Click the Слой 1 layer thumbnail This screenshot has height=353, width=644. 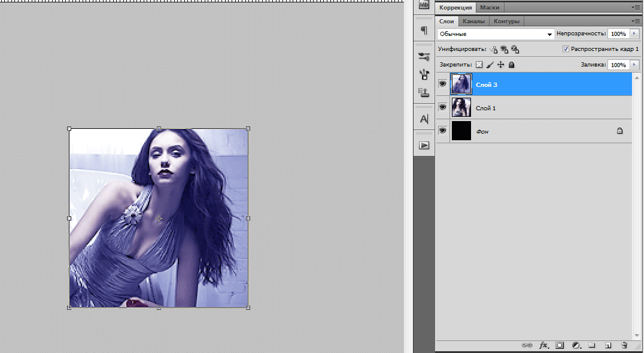[x=461, y=108]
